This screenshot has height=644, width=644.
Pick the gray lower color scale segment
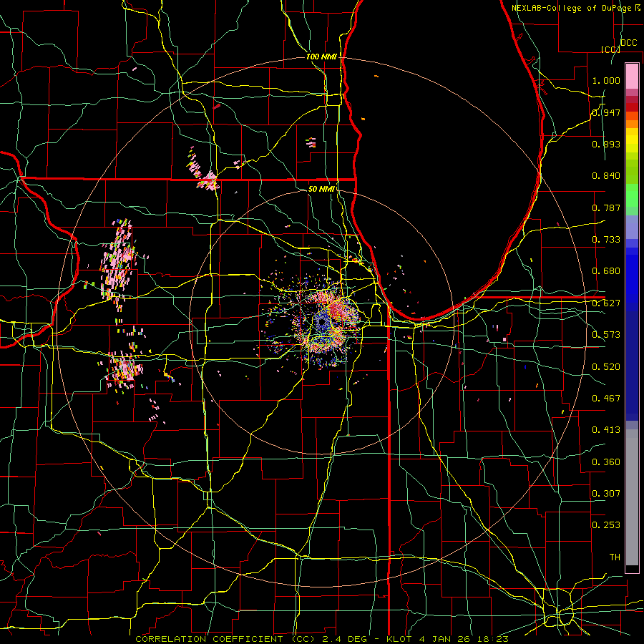click(x=632, y=497)
